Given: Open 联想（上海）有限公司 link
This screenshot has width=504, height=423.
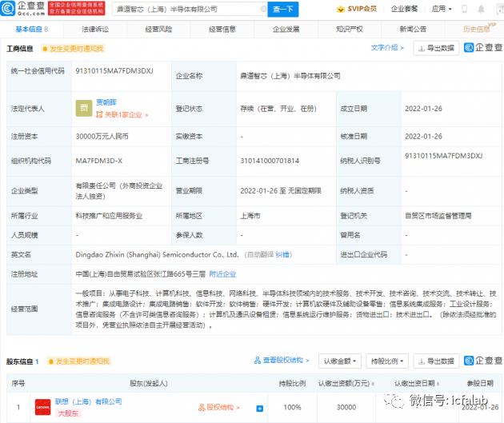Looking at the screenshot, I should pos(88,401).
